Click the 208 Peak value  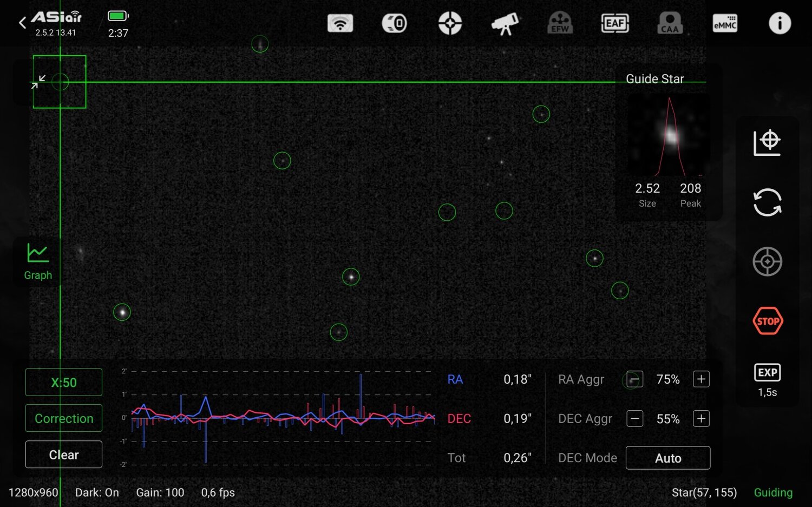tap(690, 188)
